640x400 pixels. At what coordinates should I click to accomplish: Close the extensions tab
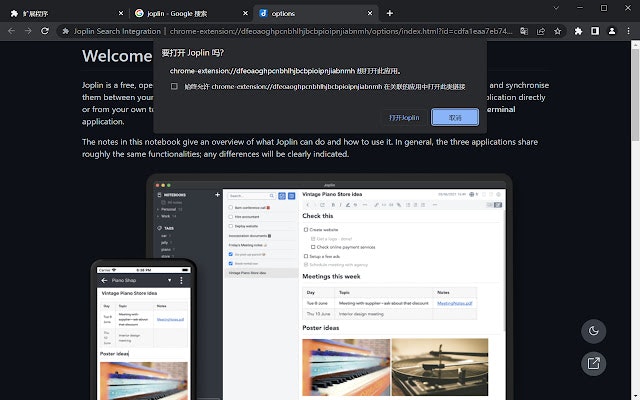[x=121, y=13]
